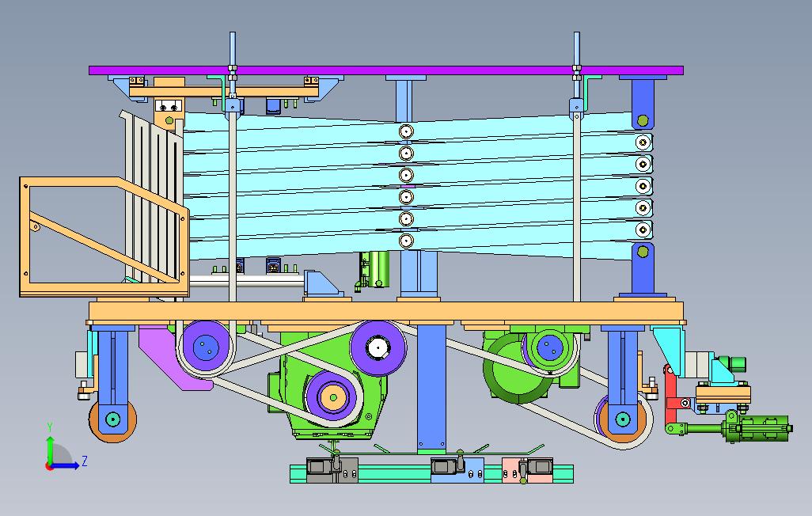Select the blue center column below the base plate

(x=431, y=388)
